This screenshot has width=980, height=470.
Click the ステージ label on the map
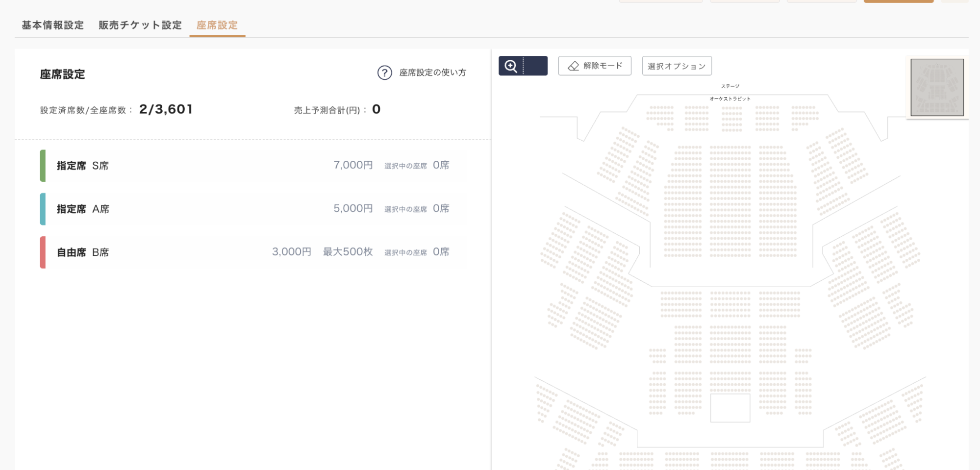pos(730,86)
